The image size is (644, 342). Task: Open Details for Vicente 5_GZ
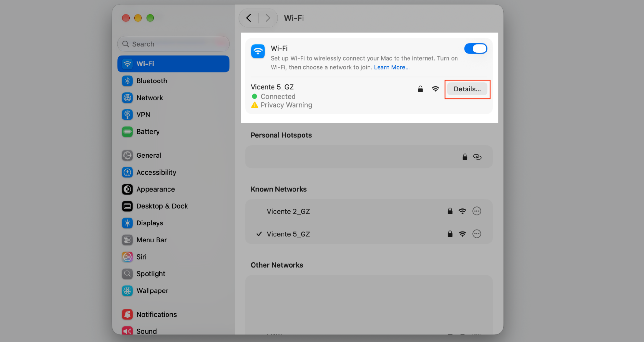(x=467, y=89)
